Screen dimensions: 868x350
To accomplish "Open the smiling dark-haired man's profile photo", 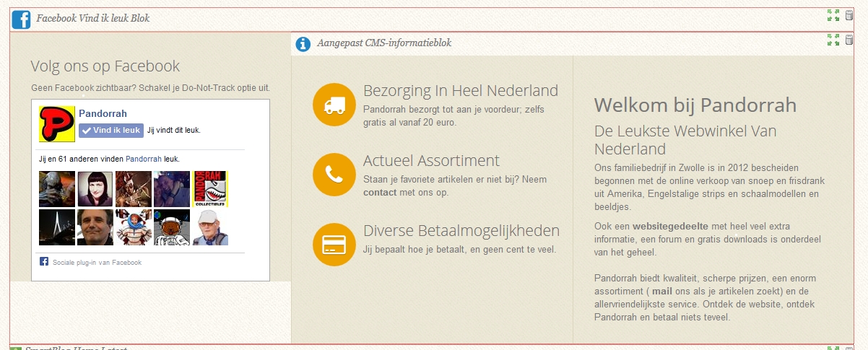I will click(x=95, y=227).
